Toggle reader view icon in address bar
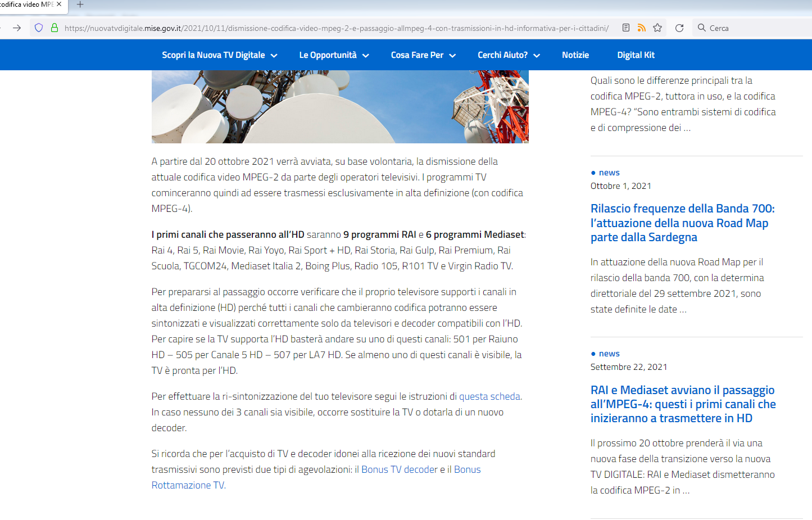812x520 pixels. point(626,28)
